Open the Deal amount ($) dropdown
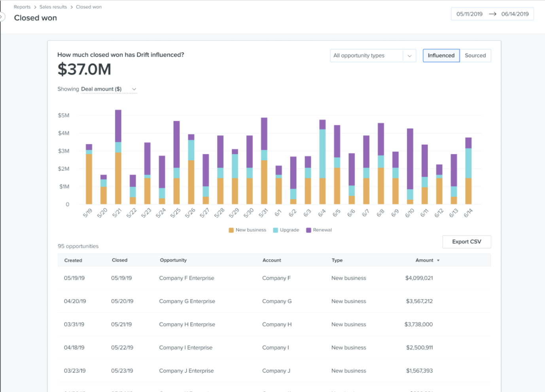 (109, 89)
